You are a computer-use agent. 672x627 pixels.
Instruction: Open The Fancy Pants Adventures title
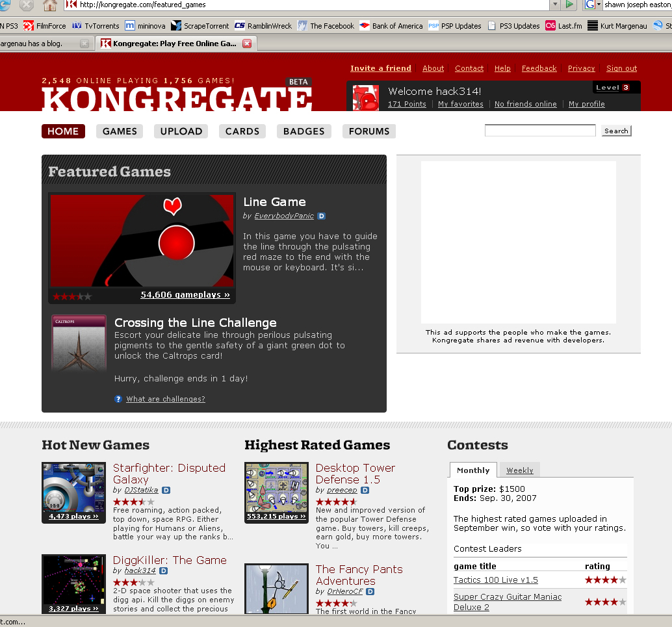point(359,575)
